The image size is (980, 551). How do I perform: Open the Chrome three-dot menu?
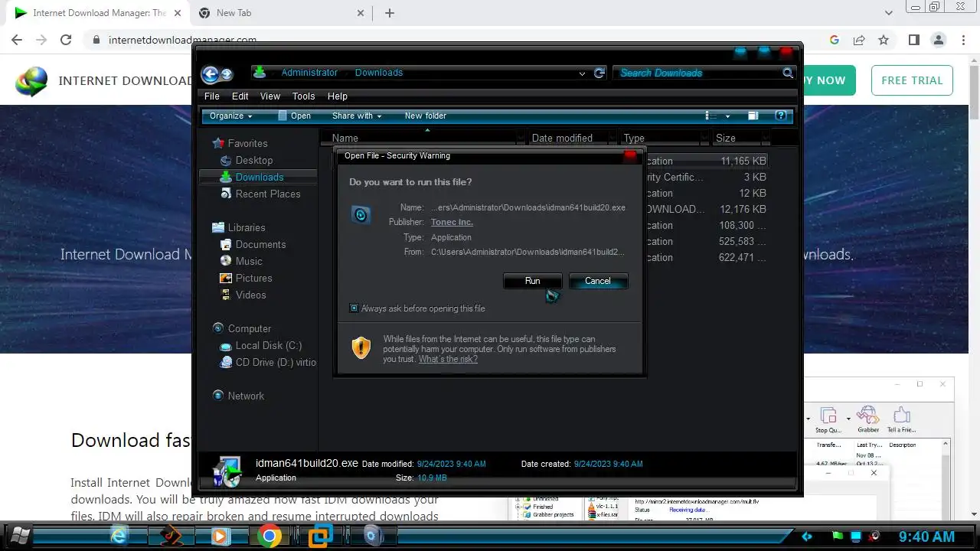click(x=962, y=40)
